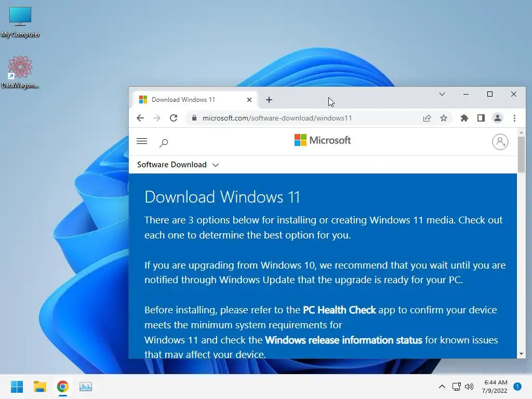Open the network status tray icon

pyautogui.click(x=456, y=387)
